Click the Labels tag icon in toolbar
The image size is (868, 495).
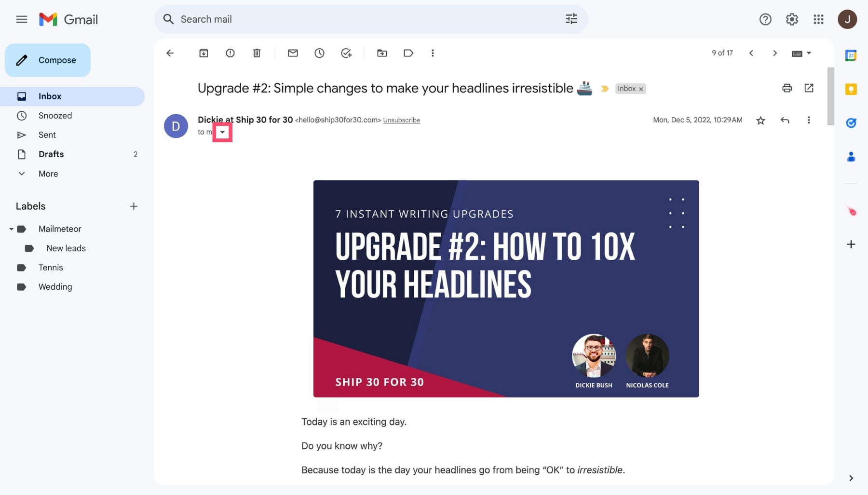pyautogui.click(x=408, y=53)
